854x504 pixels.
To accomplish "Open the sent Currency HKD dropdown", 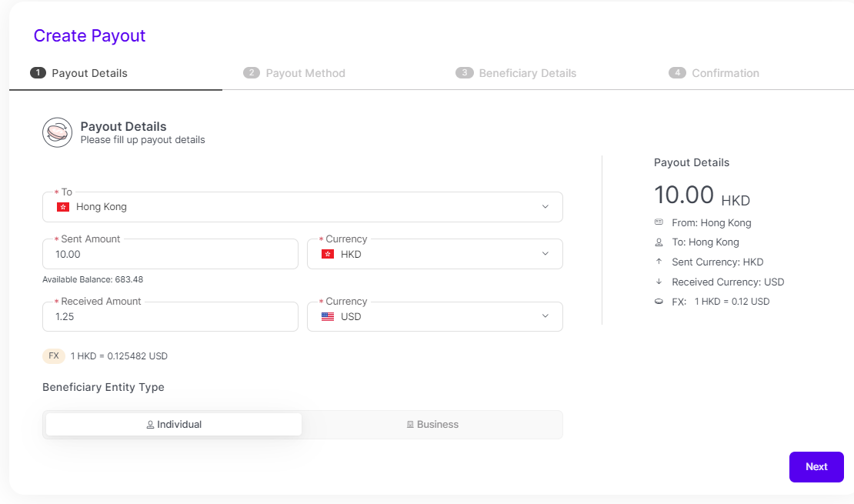I will [x=545, y=254].
